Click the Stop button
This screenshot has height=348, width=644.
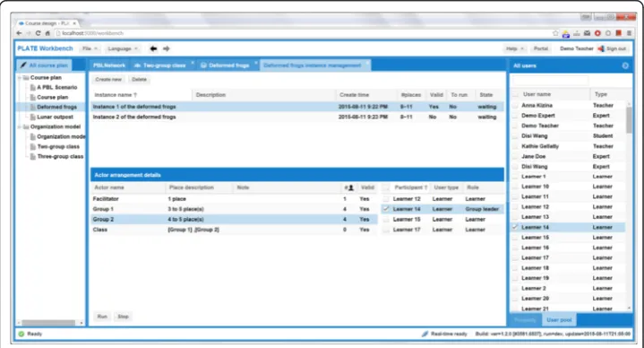tap(124, 317)
